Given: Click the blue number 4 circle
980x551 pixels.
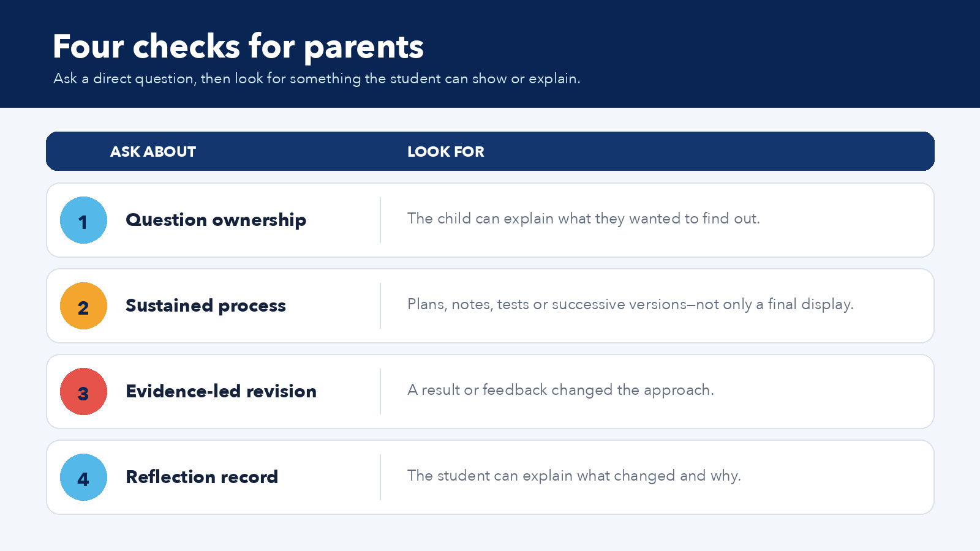Looking at the screenshot, I should 83,478.
